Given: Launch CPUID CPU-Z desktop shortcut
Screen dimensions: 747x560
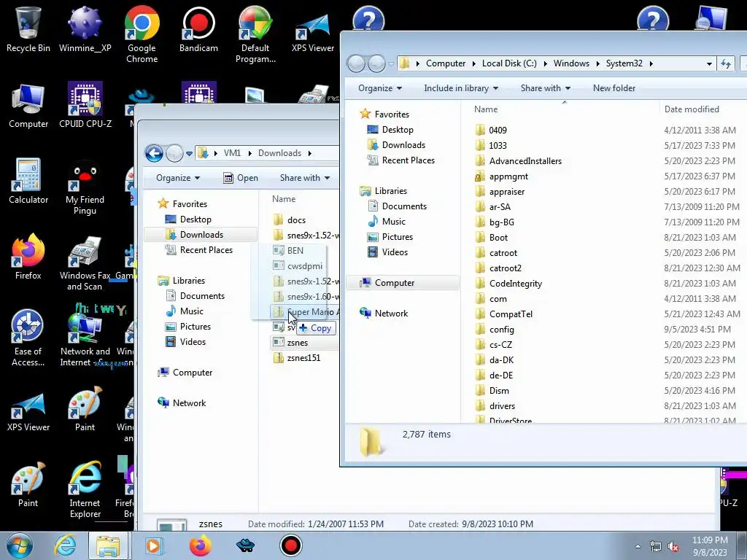Looking at the screenshot, I should click(x=85, y=106).
